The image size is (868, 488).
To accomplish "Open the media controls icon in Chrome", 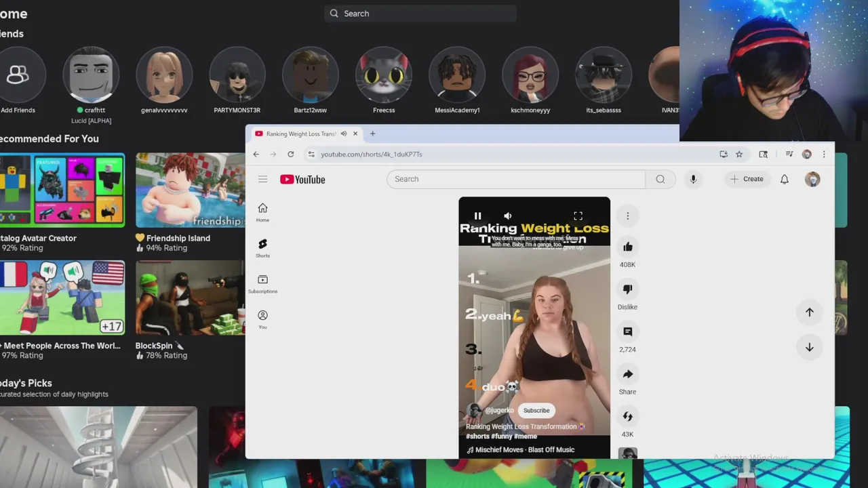I will tap(789, 154).
